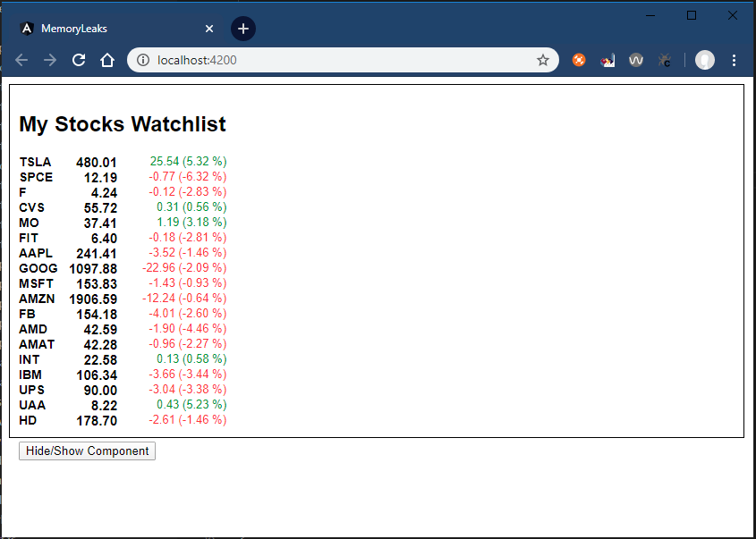756x539 pixels.
Task: Open the Chrome three-dot menu
Action: (734, 60)
